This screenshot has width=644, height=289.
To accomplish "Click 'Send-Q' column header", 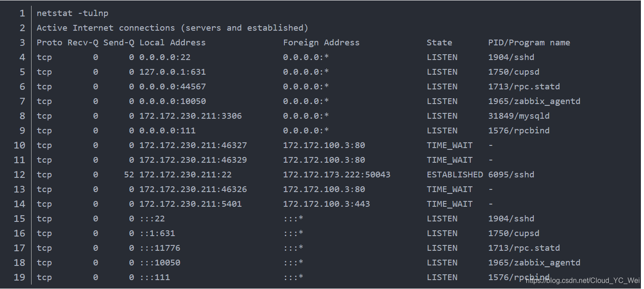I will (119, 43).
